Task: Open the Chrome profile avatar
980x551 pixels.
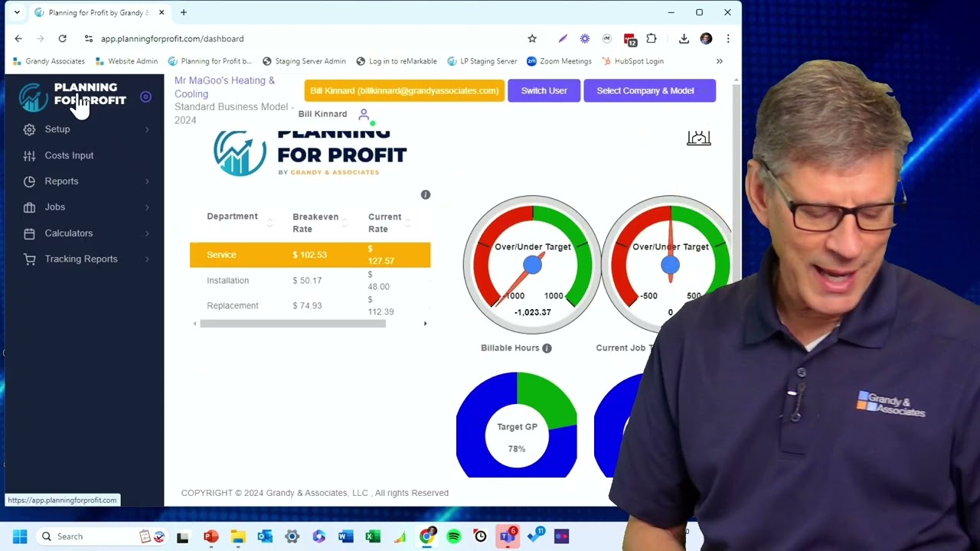Action: 706,38
